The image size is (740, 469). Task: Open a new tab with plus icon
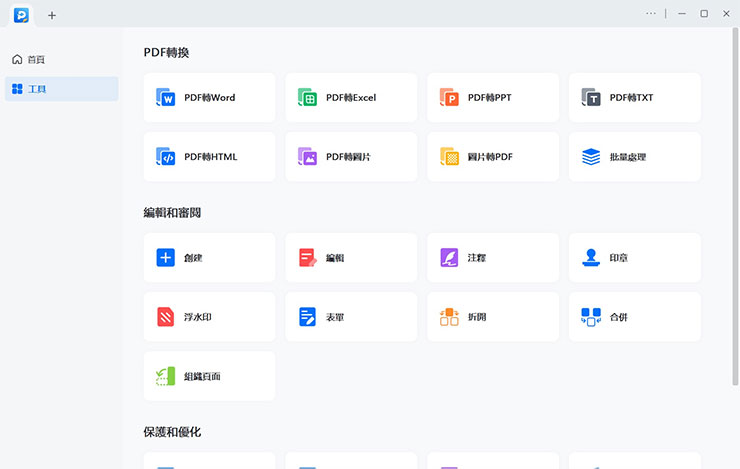(x=52, y=16)
